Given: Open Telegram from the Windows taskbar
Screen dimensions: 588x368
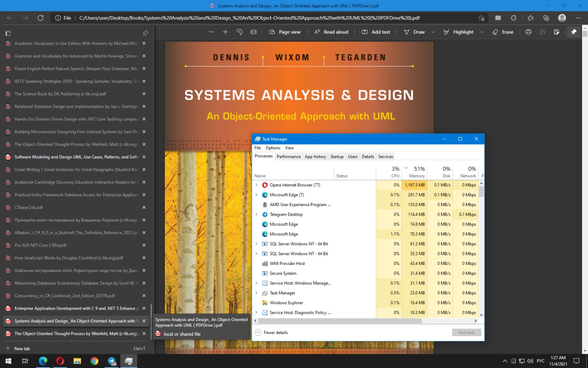Looking at the screenshot, I should (112, 361).
